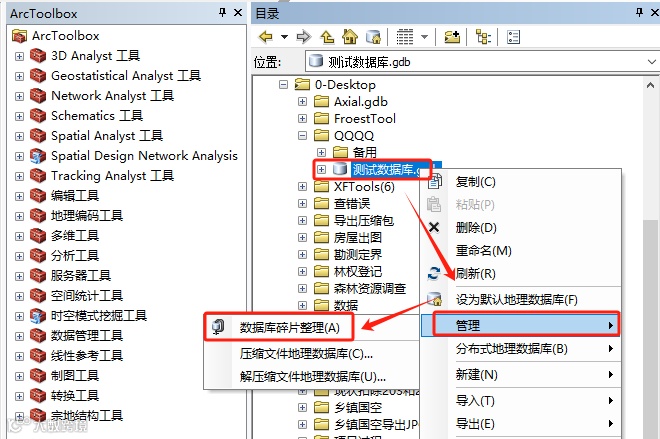
Task: Expand the Geostatistical Analyst 工具 toolbox
Action: pyautogui.click(x=19, y=76)
